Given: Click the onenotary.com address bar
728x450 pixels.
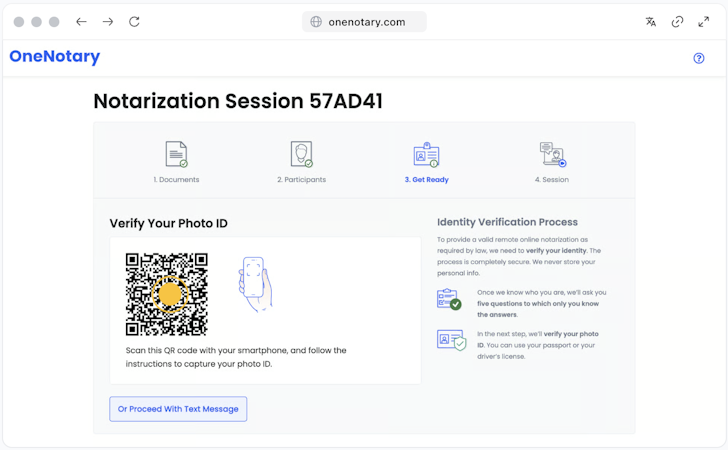Looking at the screenshot, I should click(x=365, y=22).
